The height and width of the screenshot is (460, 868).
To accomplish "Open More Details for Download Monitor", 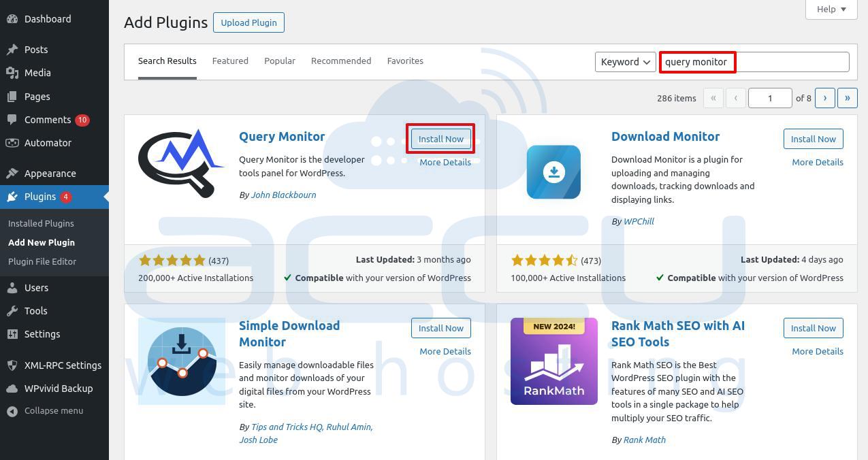I will pyautogui.click(x=818, y=163).
